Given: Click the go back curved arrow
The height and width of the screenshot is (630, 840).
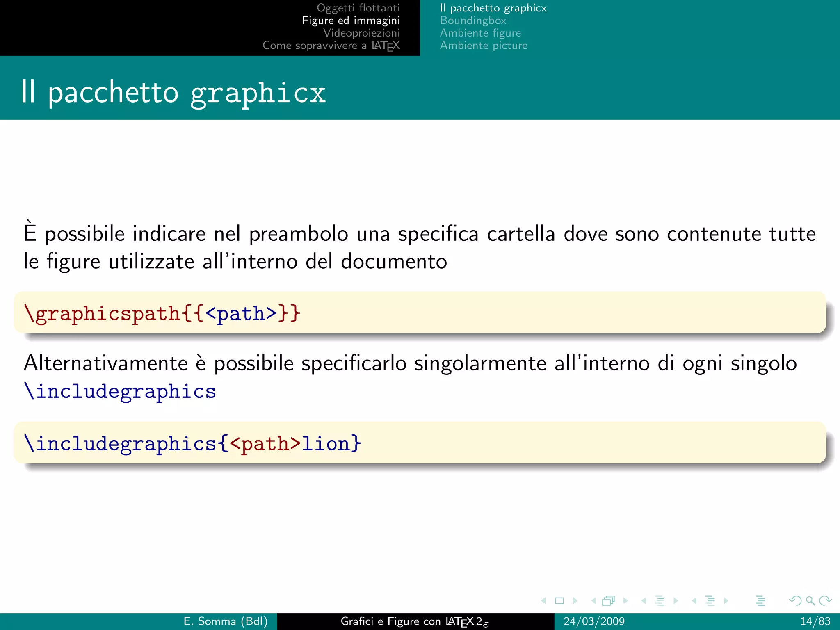Looking at the screenshot, I should point(795,601).
